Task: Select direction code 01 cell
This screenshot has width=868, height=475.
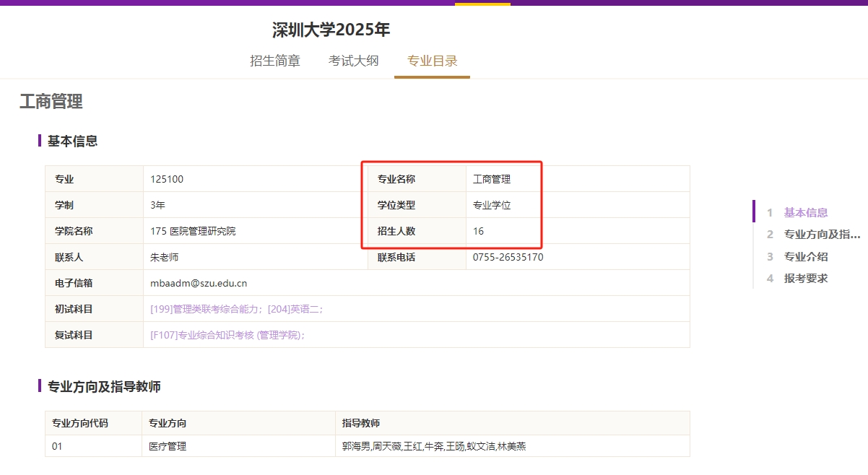Action: 94,446
